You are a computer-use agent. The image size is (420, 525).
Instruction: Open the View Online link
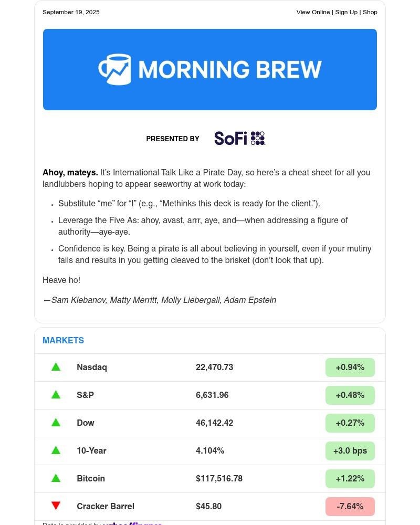tap(313, 12)
